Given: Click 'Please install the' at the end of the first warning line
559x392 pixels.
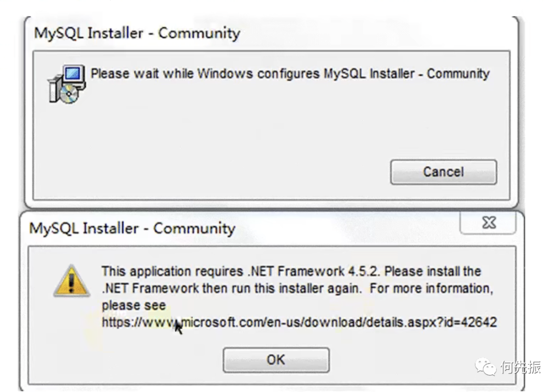Looking at the screenshot, I should click(x=433, y=271).
